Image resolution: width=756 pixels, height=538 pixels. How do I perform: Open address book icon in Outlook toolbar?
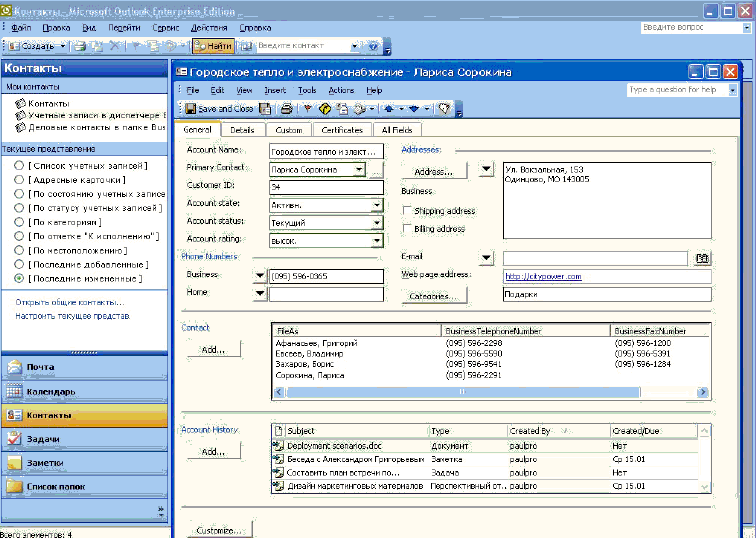click(246, 46)
